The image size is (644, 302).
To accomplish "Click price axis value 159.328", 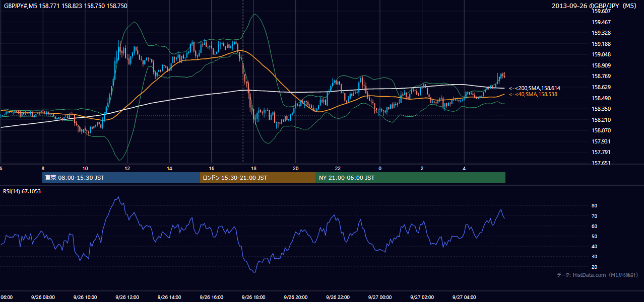I will pos(601,33).
